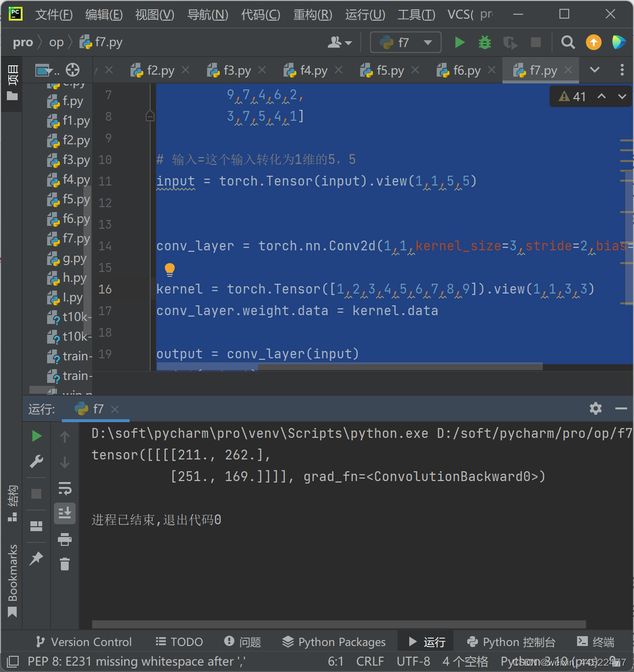Click the UTF-8 encoding selector

(x=413, y=662)
